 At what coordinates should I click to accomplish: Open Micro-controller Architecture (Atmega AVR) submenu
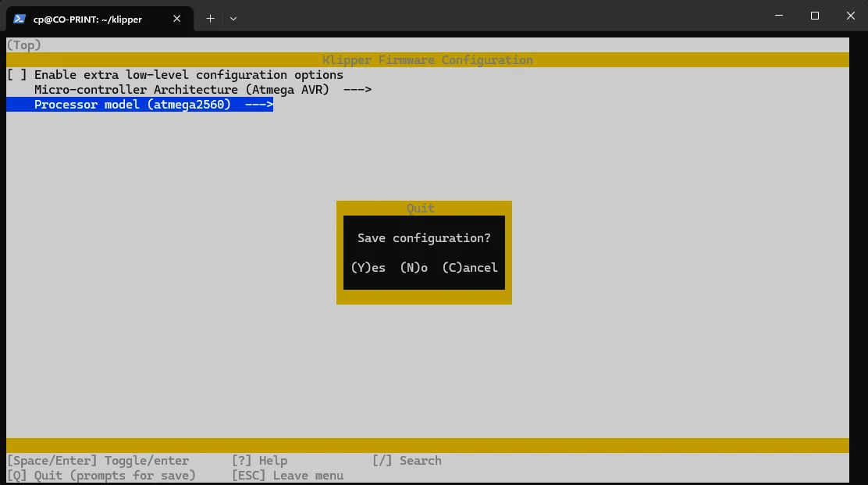point(203,90)
